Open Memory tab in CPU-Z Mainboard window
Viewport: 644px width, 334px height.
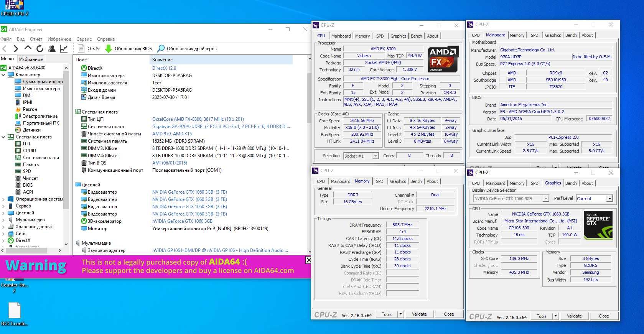pyautogui.click(x=517, y=35)
